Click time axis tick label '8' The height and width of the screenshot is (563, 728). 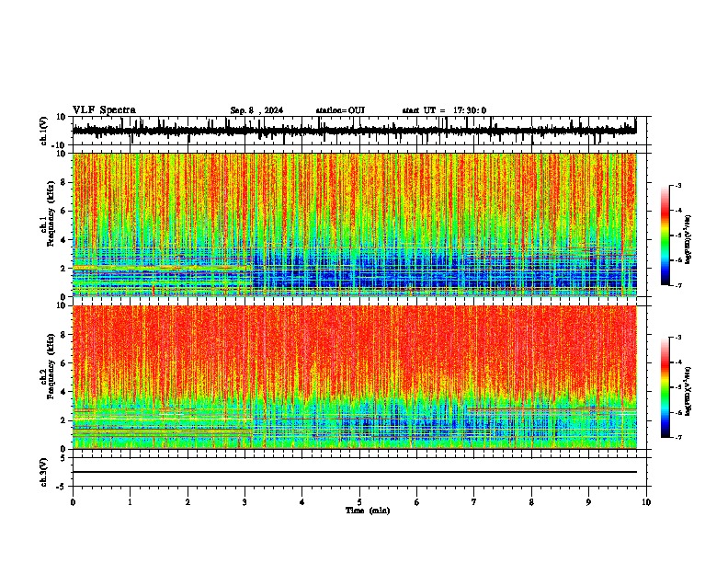531,502
